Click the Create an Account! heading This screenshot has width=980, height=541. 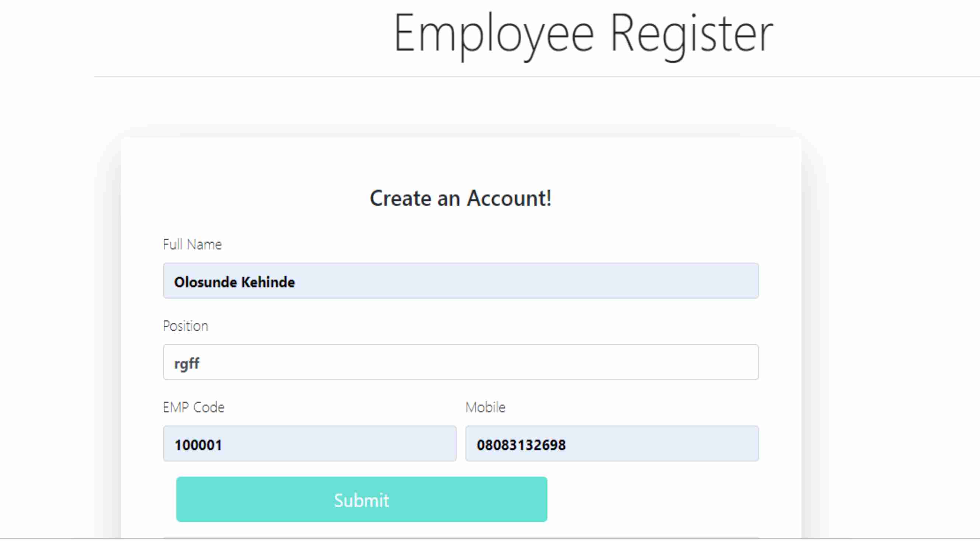point(461,198)
